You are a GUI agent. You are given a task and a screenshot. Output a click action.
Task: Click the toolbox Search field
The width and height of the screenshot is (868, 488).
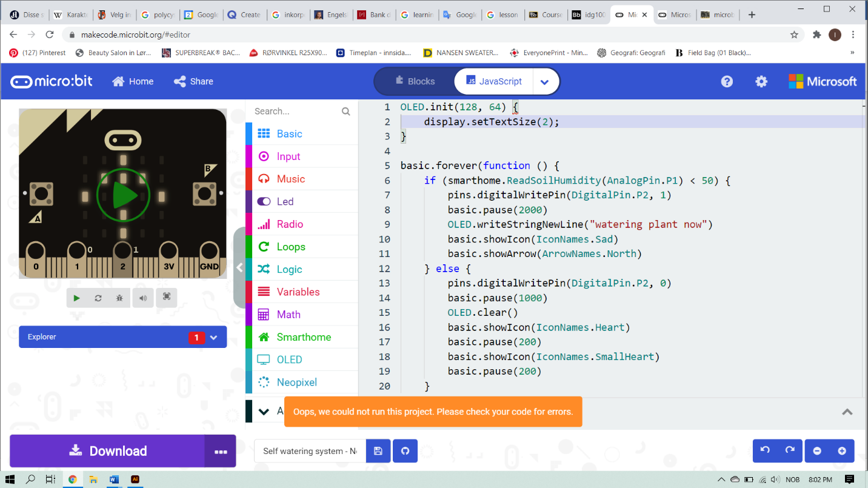pyautogui.click(x=297, y=111)
